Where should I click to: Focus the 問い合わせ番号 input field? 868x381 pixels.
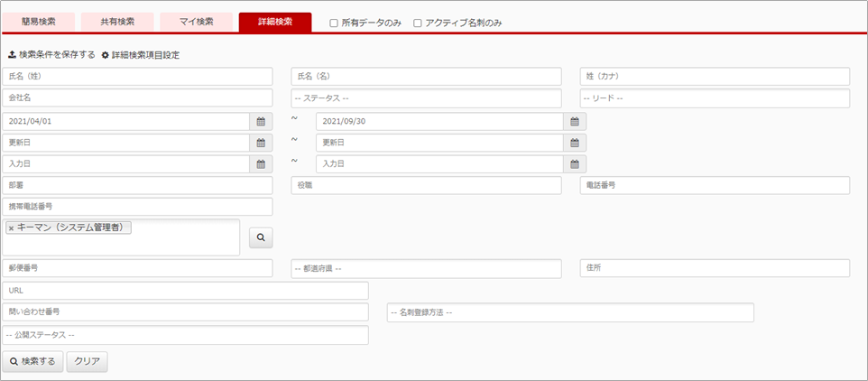186,311
